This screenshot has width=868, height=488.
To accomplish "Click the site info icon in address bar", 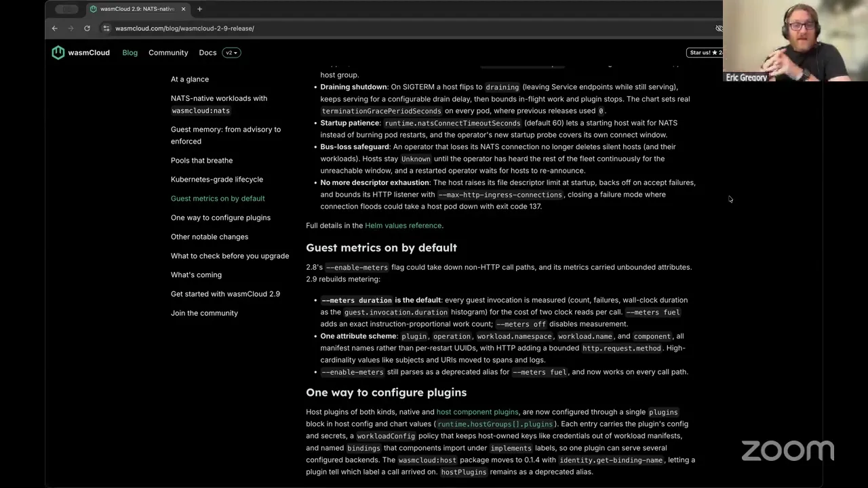I will [106, 28].
